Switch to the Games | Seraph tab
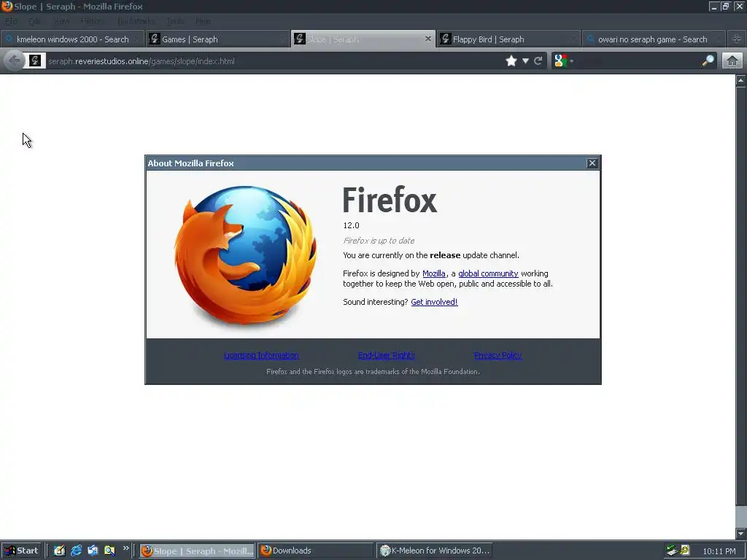Image resolution: width=747 pixels, height=560 pixels. tap(217, 39)
